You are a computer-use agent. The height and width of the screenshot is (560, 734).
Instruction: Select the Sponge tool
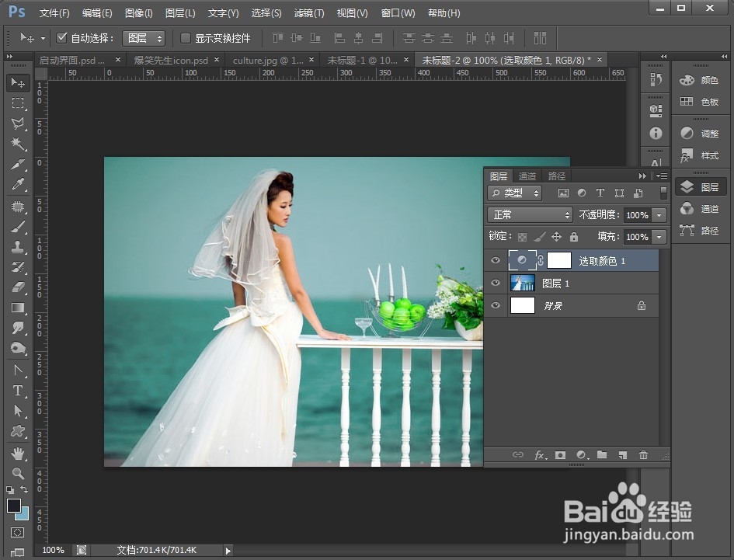click(x=18, y=348)
